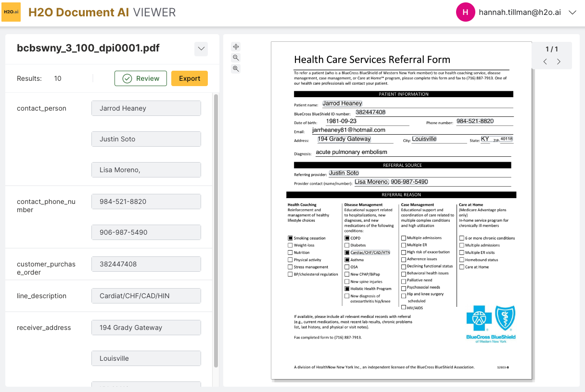The height and width of the screenshot is (392, 585).
Task: Expand the account menu next to hannah.tillman@h2o.ai
Action: tap(572, 13)
